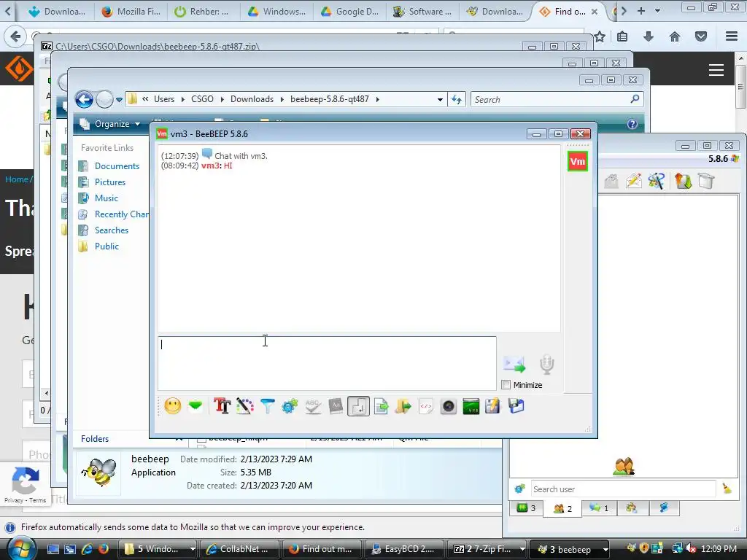Click the send folder icon with green arrow

[403, 406]
